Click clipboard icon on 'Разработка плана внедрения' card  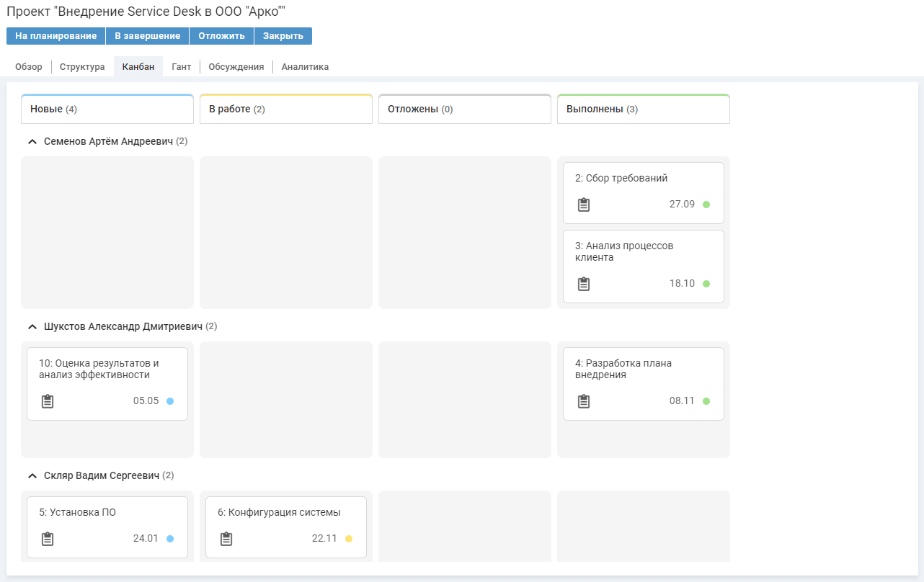pos(584,401)
